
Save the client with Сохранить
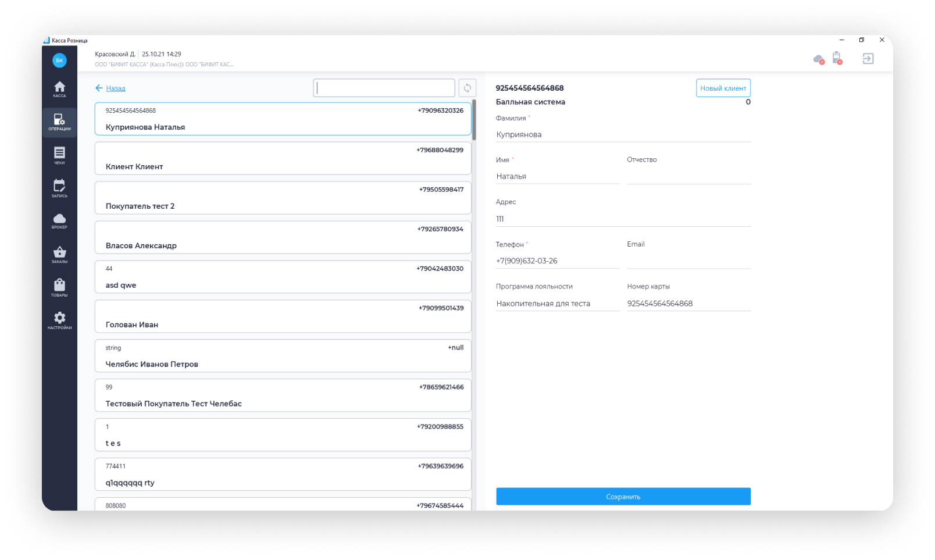(623, 497)
